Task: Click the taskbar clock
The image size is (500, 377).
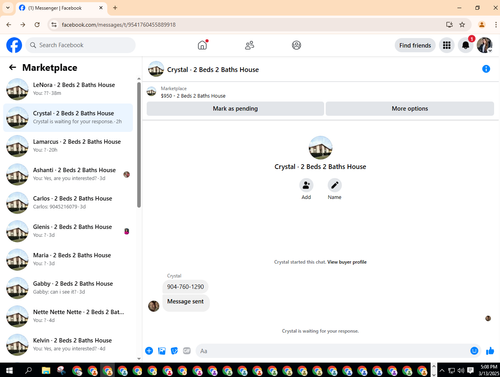Action: click(488, 370)
